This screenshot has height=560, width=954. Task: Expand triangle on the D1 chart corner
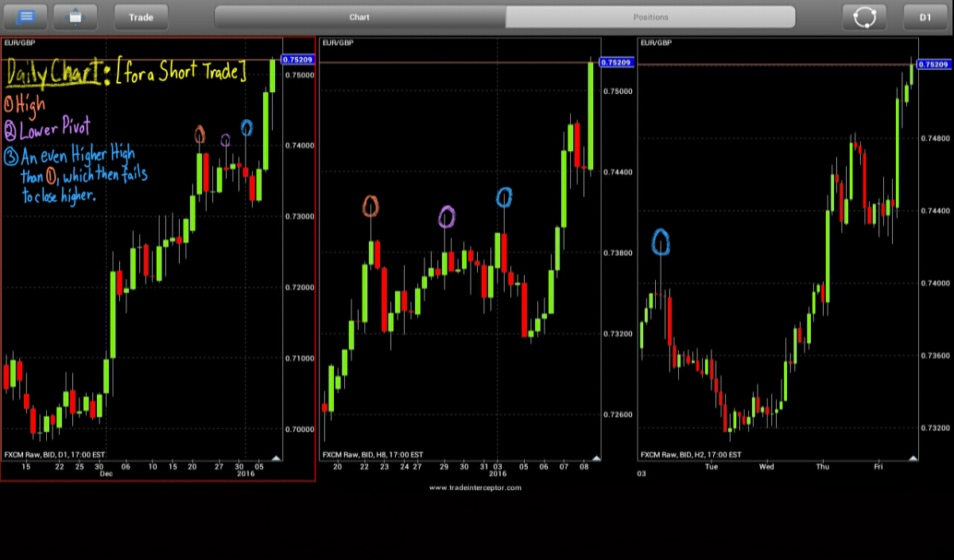click(x=276, y=458)
